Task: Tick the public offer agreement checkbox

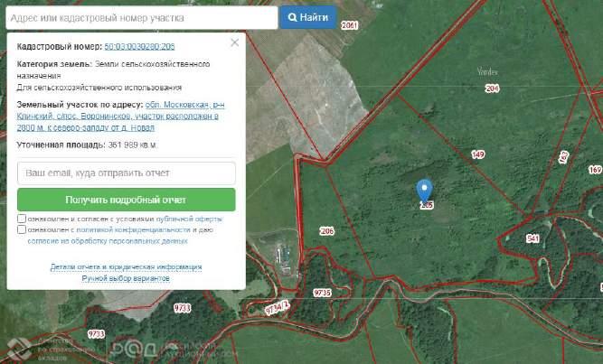Action: pos(22,219)
